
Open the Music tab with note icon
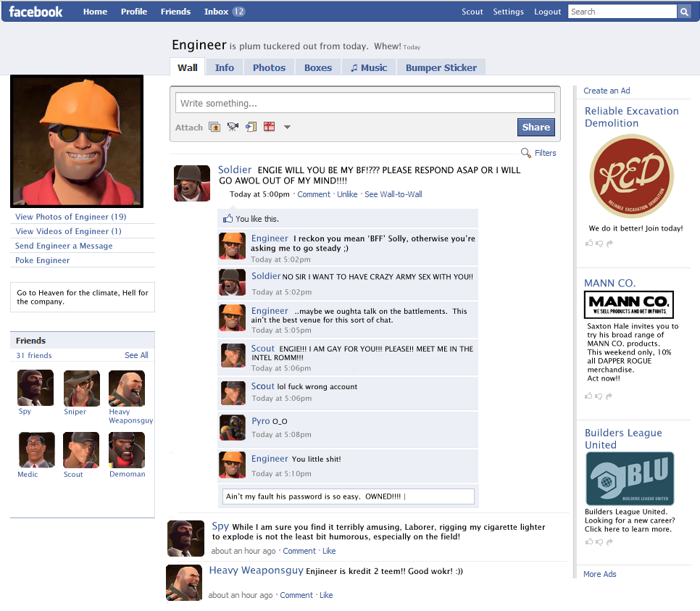369,67
